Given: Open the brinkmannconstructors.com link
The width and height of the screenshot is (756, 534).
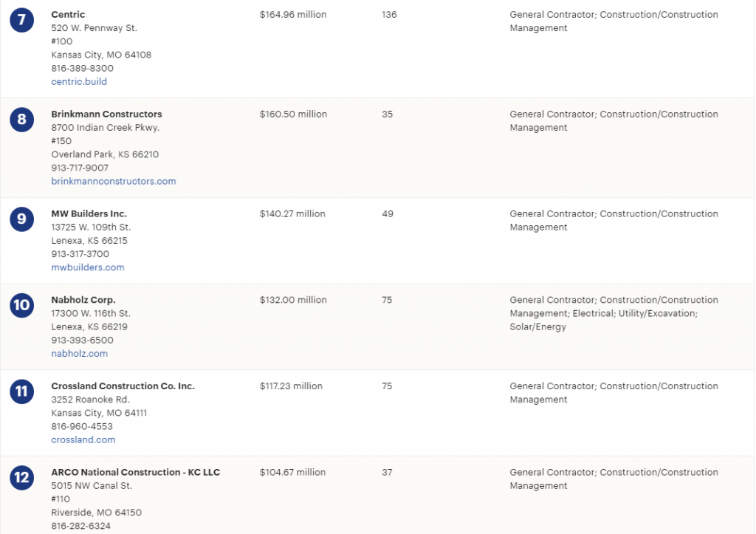Looking at the screenshot, I should tap(114, 182).
